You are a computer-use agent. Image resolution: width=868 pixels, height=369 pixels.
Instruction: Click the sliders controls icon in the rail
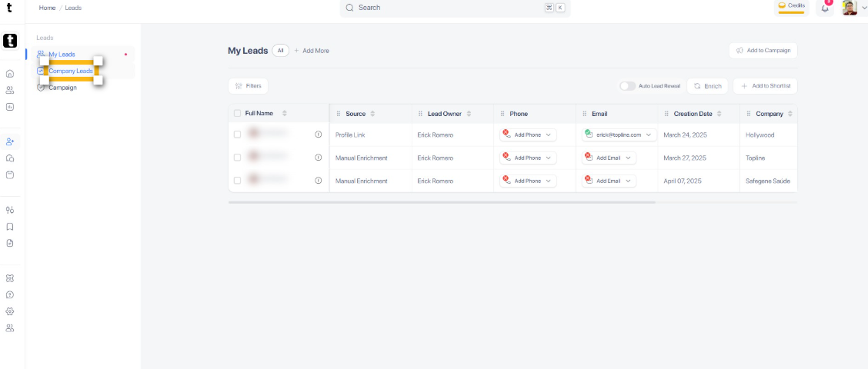pyautogui.click(x=9, y=210)
